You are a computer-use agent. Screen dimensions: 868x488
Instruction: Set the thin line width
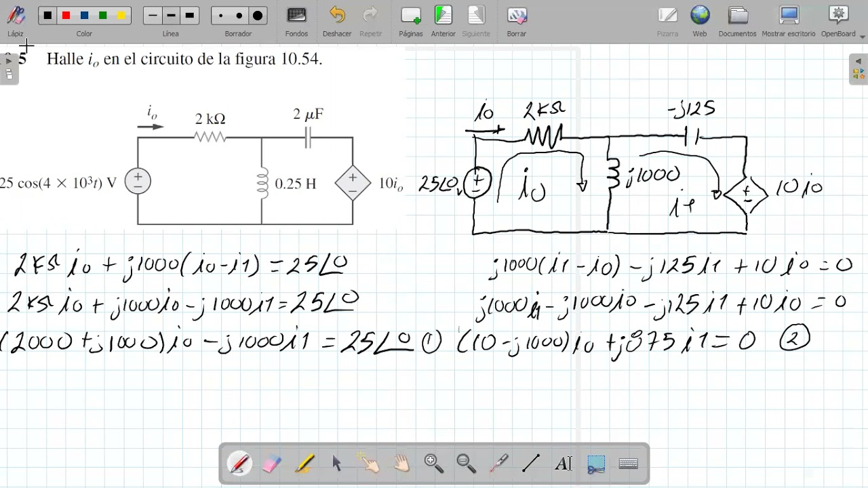(153, 16)
